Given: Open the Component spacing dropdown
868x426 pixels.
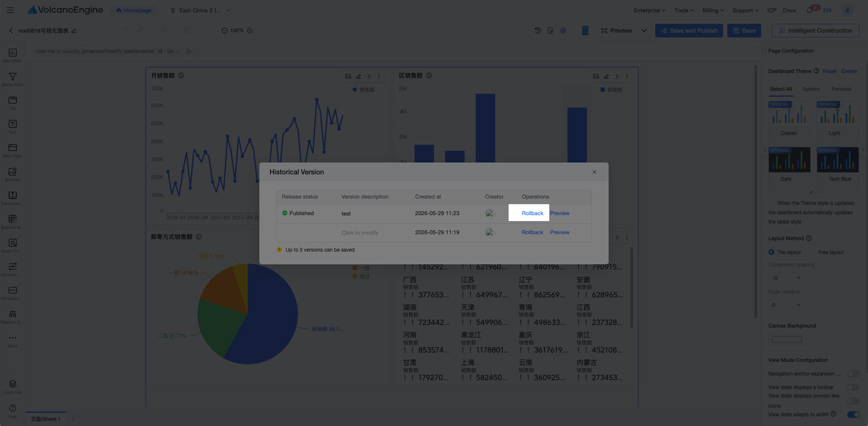Looking at the screenshot, I should click(x=787, y=278).
